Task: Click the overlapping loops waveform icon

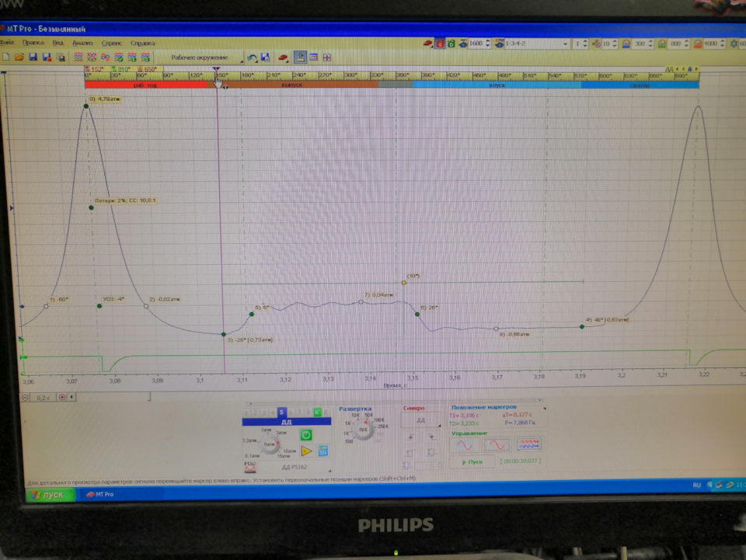Action: (x=105, y=57)
